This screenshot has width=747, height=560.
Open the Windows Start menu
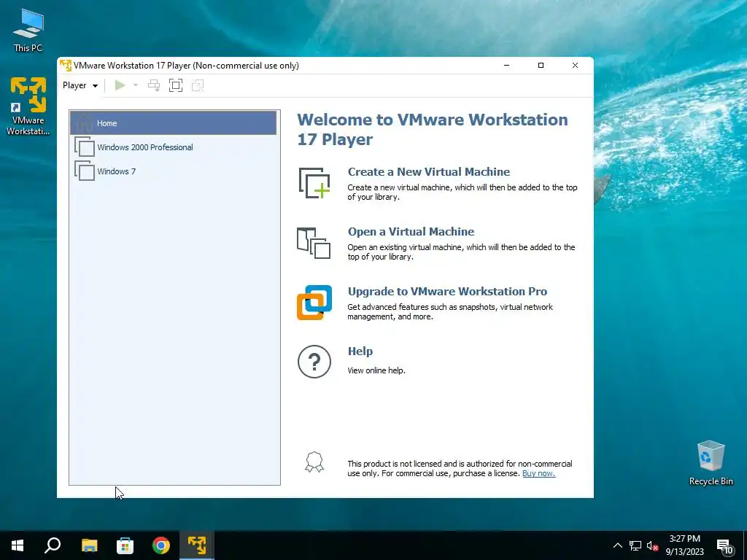coord(18,545)
